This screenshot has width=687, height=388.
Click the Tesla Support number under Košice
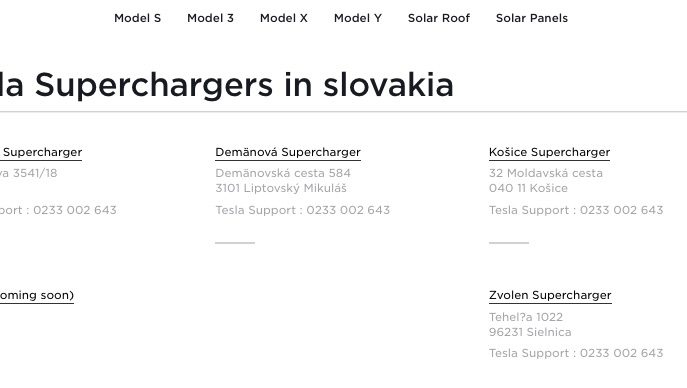coord(622,210)
